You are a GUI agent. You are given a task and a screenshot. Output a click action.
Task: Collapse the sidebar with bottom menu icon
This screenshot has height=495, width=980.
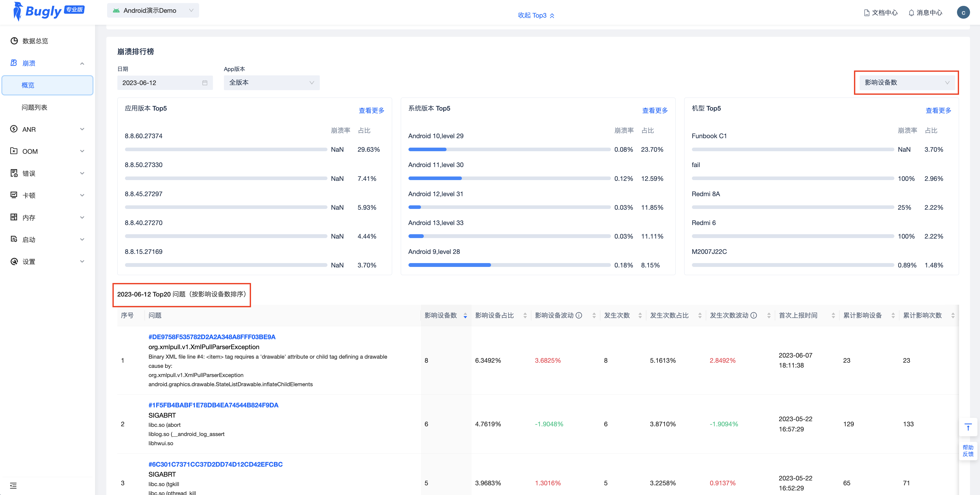point(13,486)
